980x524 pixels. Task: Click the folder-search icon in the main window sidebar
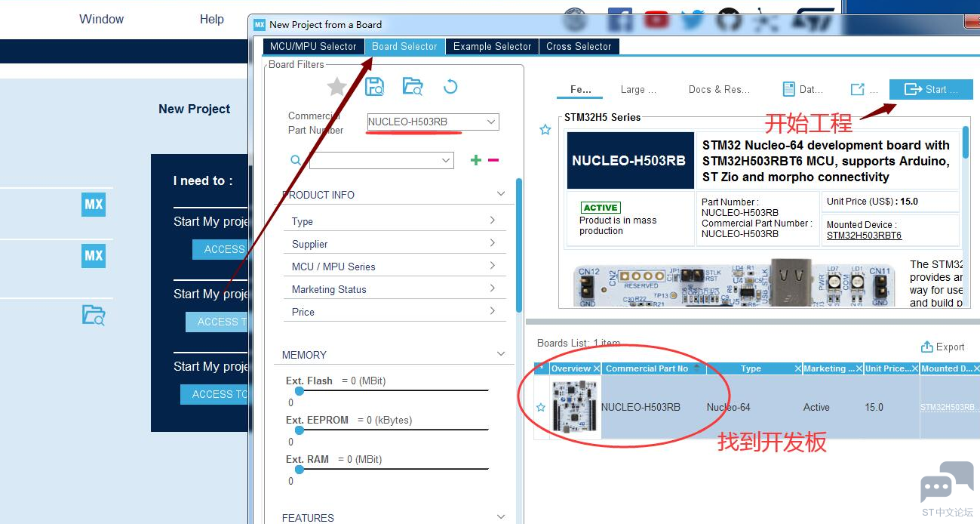click(x=94, y=314)
